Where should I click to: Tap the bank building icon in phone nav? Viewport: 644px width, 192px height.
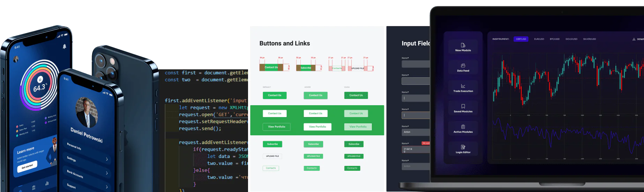point(34,187)
